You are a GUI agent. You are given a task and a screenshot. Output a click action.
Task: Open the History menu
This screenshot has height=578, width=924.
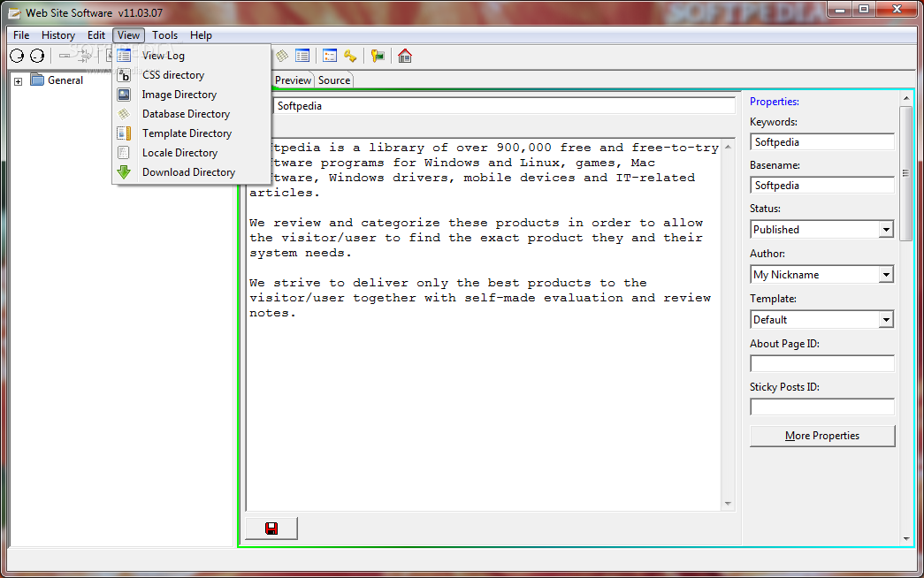[57, 35]
